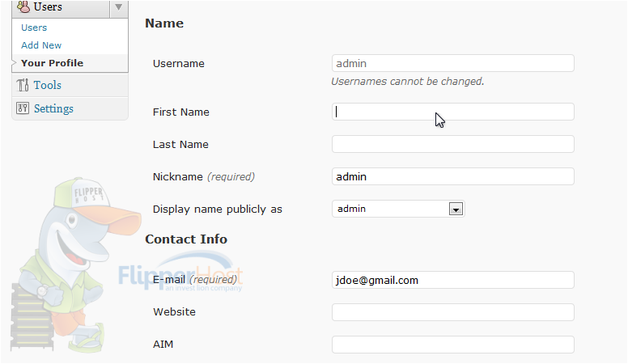Viewport: 628px width, 364px height.
Task: Select the 'Display name publicly as' combo box
Action: 398,209
